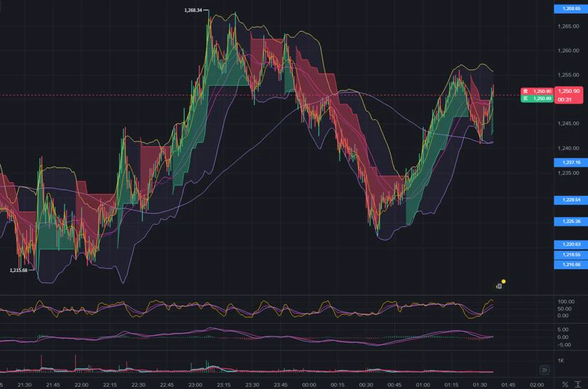Click the 00:45 time axis label
This screenshot has width=588, height=389.
click(x=395, y=385)
